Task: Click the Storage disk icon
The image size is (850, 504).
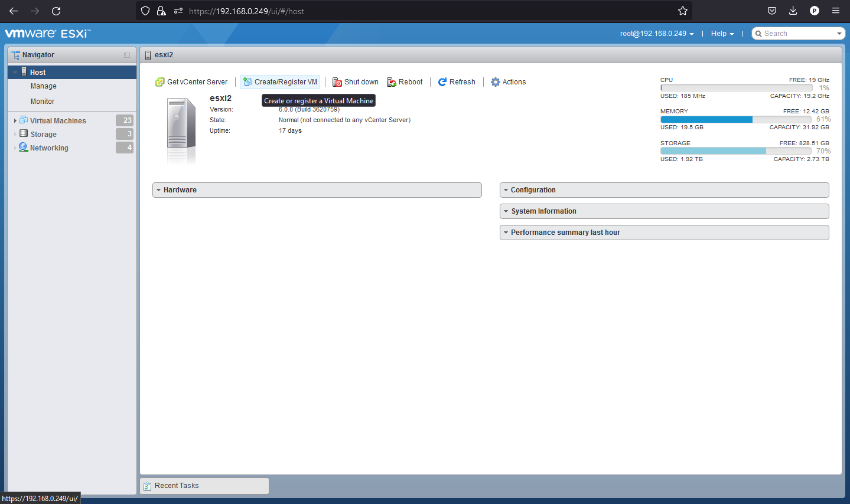Action: (24, 134)
